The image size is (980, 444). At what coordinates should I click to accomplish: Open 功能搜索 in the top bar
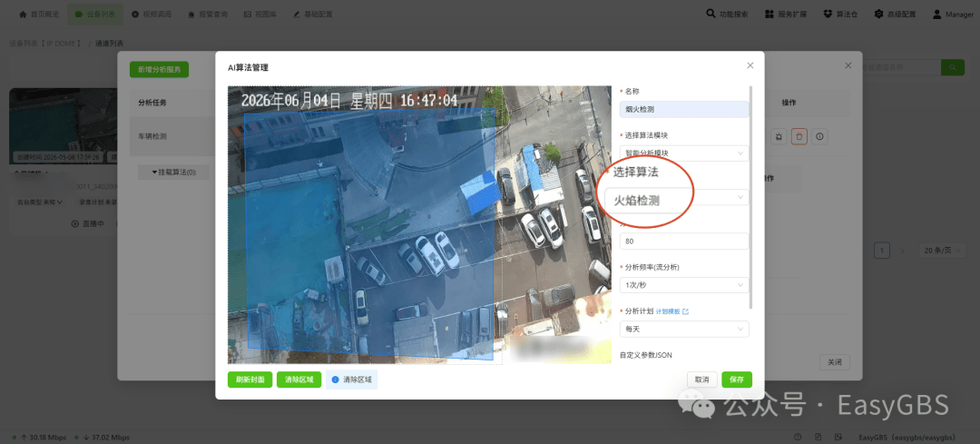(x=727, y=14)
